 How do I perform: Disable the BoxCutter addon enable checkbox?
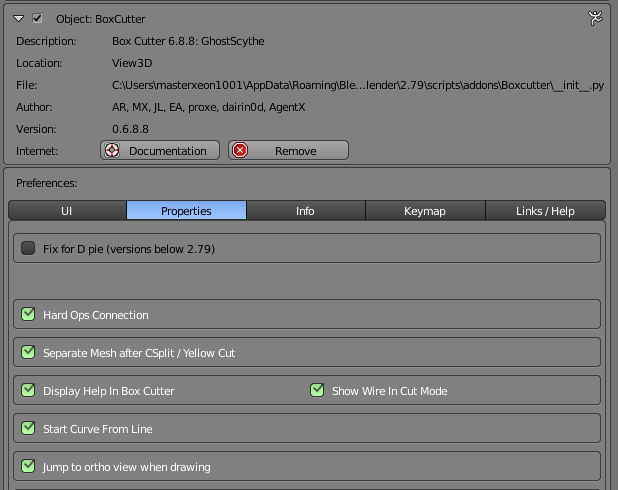tap(37, 18)
